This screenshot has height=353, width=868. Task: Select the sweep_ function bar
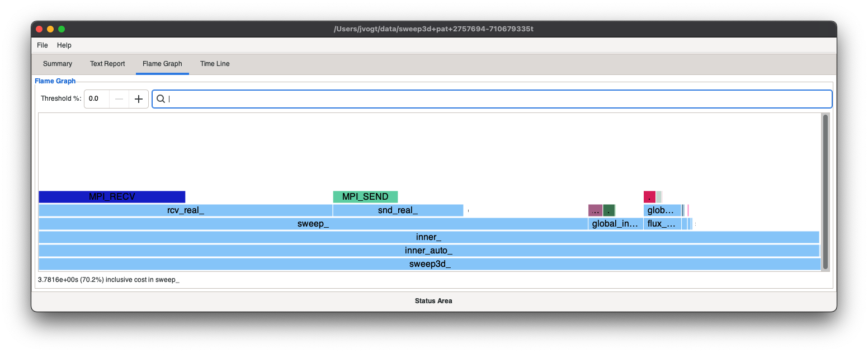313,224
